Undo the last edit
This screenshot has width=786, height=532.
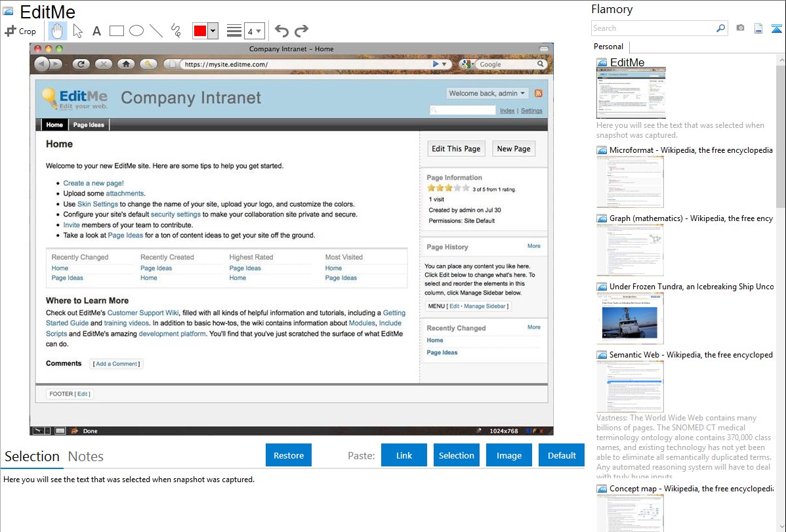pyautogui.click(x=281, y=31)
